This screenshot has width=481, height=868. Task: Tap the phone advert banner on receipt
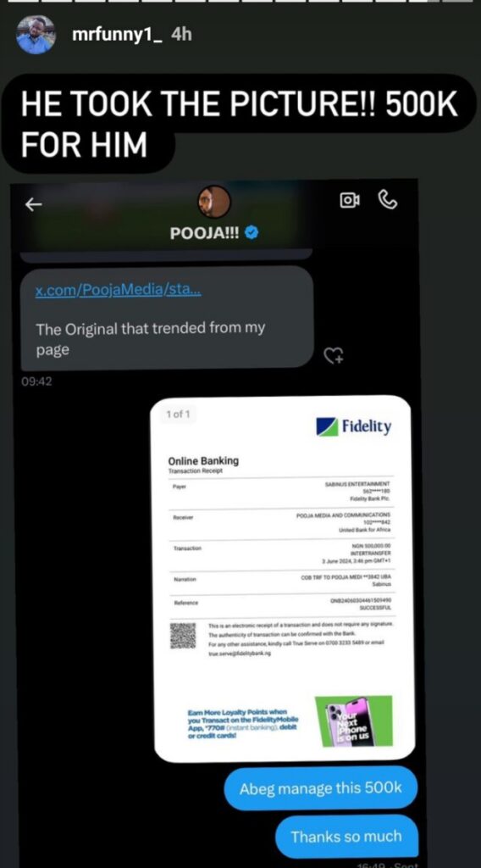pyautogui.click(x=354, y=721)
